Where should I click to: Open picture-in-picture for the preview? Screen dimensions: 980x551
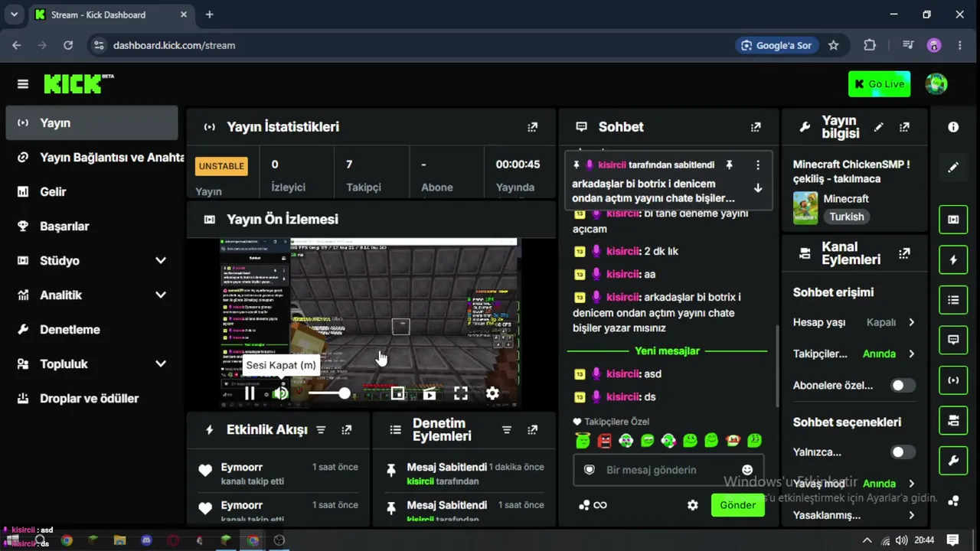pyautogui.click(x=397, y=393)
